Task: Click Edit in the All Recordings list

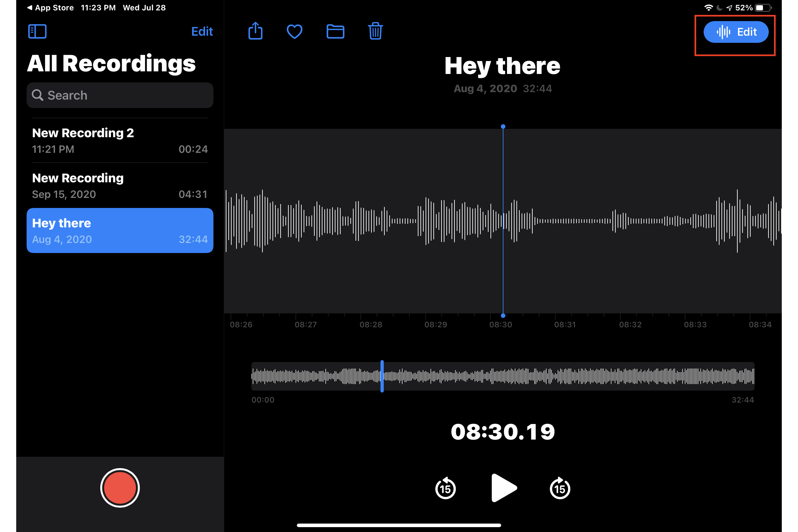Action: 201,31
